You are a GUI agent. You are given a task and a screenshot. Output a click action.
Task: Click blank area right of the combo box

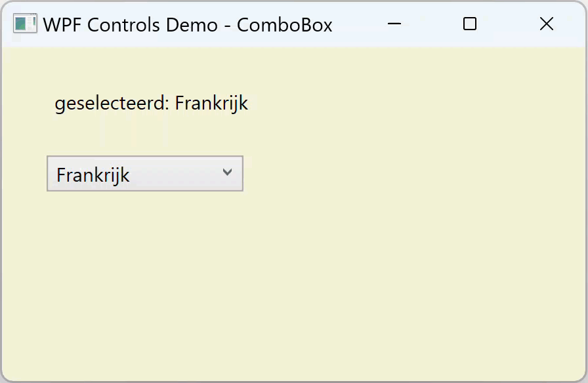pyautogui.click(x=394, y=174)
